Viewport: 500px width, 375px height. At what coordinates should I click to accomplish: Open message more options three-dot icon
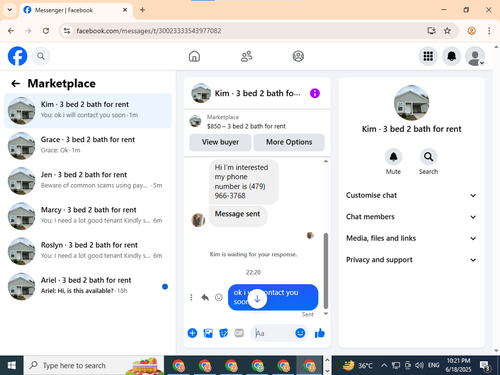coord(191,297)
